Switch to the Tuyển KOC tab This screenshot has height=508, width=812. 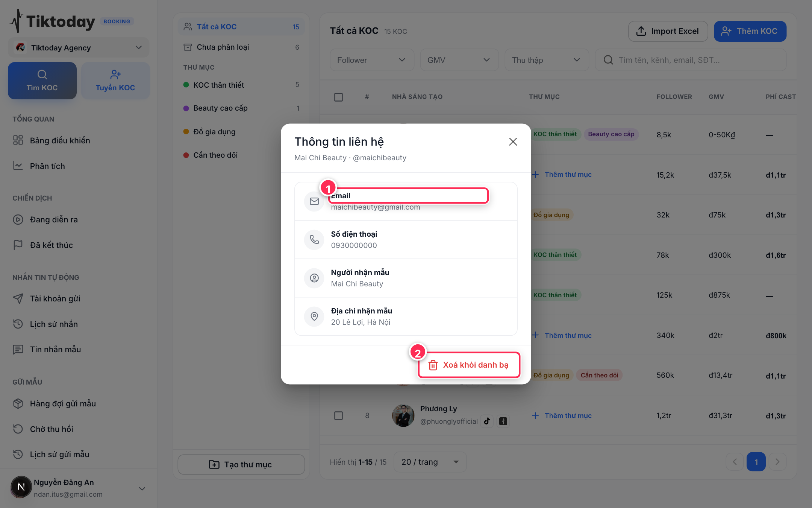pos(115,81)
